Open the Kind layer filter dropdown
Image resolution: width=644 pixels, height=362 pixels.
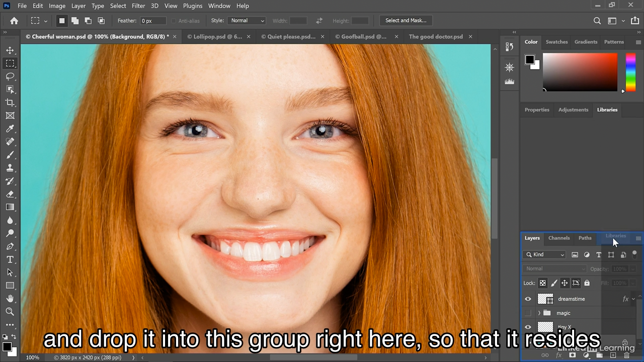544,255
